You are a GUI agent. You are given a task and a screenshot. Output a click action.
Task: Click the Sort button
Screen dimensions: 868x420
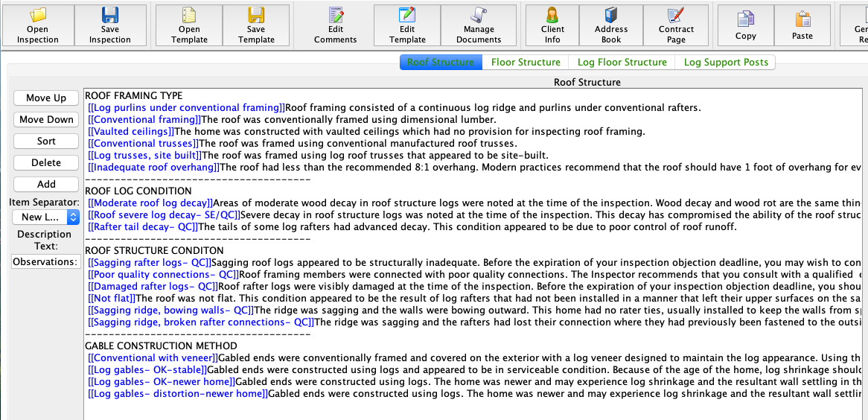tap(46, 141)
